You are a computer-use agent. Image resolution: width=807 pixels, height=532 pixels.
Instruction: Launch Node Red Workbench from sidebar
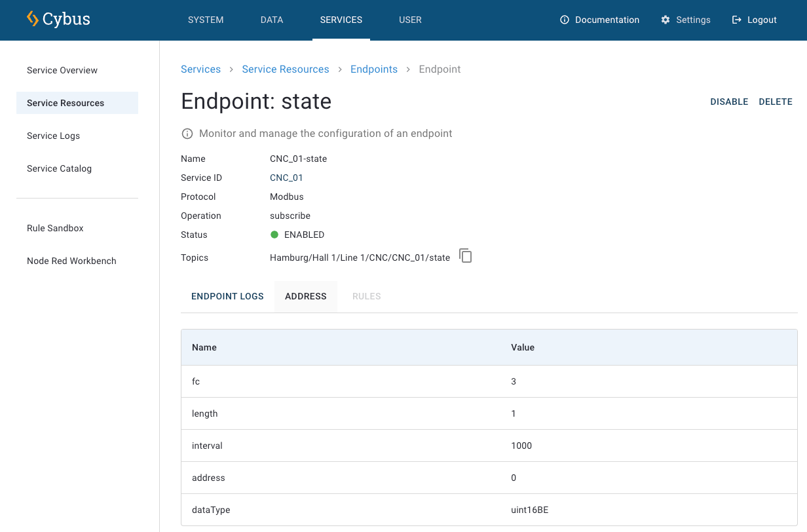pos(71,261)
